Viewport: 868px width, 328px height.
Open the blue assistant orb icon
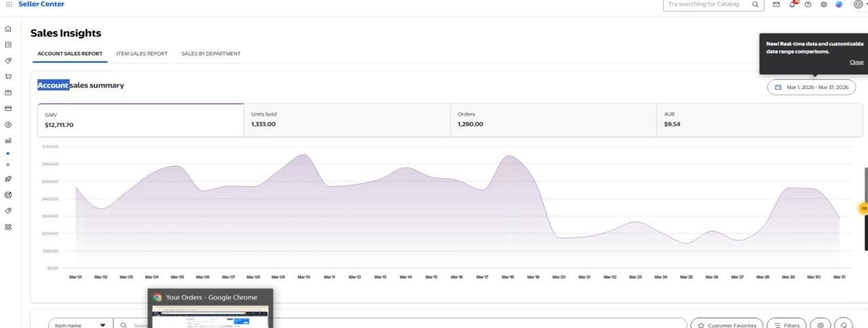point(839,4)
